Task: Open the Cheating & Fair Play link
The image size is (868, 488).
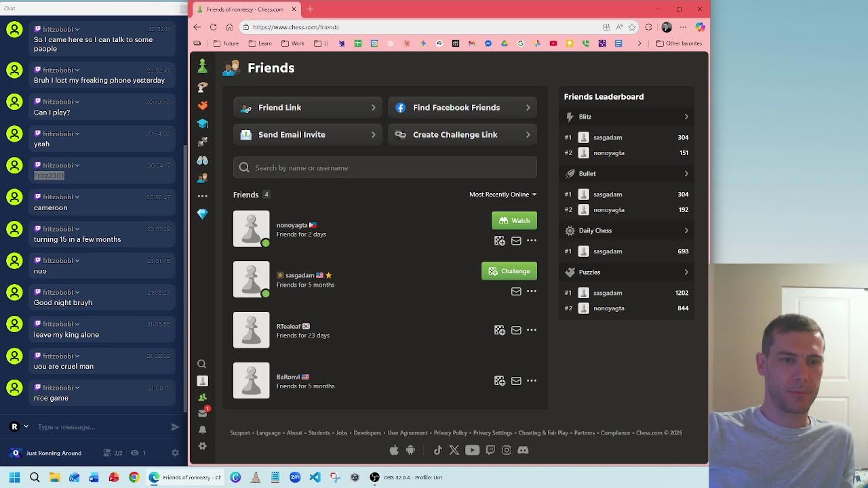Action: [x=543, y=432]
